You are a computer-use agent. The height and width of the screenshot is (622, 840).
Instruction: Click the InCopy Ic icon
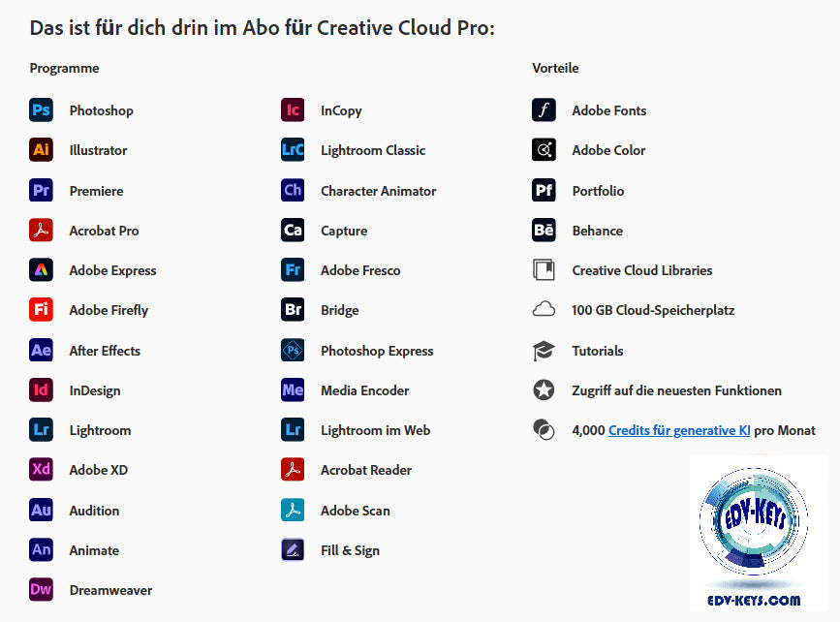point(293,110)
